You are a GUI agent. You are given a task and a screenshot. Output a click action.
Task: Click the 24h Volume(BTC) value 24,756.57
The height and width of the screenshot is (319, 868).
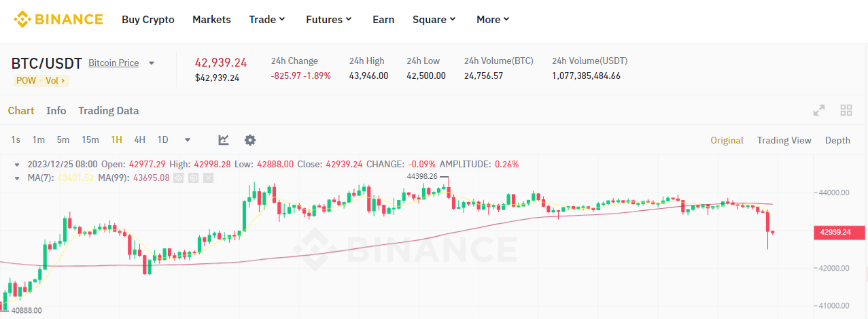pyautogui.click(x=483, y=75)
